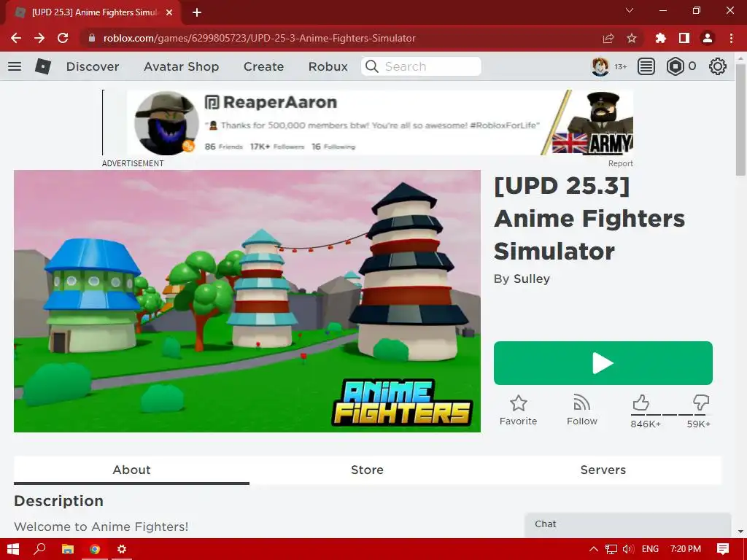
Task: Click the scrollbar down arrow
Action: (740, 532)
